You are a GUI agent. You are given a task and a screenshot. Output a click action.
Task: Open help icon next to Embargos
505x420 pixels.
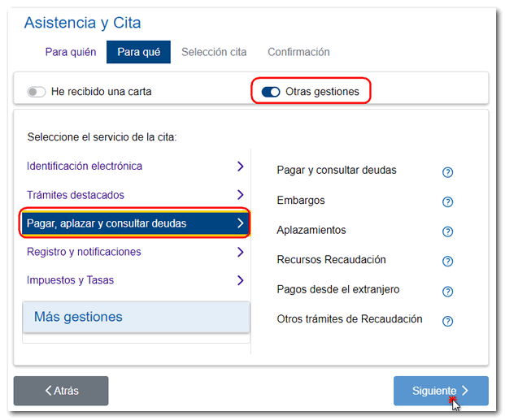coord(447,201)
